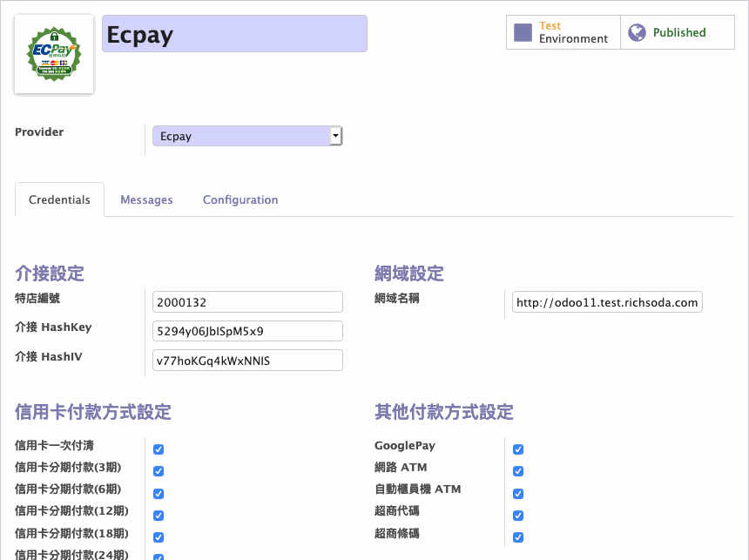Uncheck the 超商代碼 checkbox
The width and height of the screenshot is (749, 560).
518,516
